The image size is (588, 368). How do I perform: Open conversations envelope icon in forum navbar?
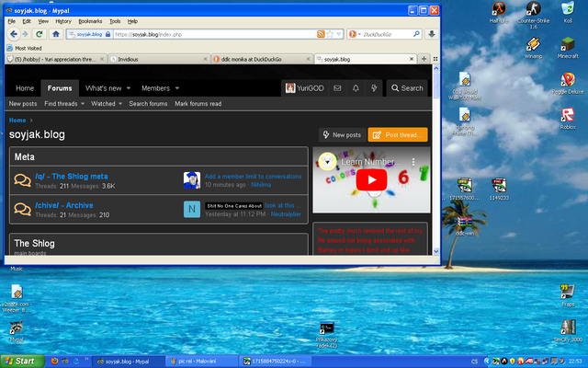coord(335,88)
